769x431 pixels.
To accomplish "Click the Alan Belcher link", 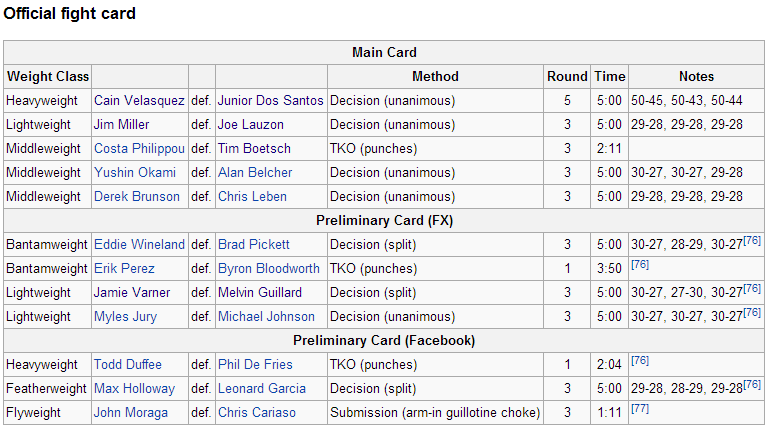I will tap(255, 173).
